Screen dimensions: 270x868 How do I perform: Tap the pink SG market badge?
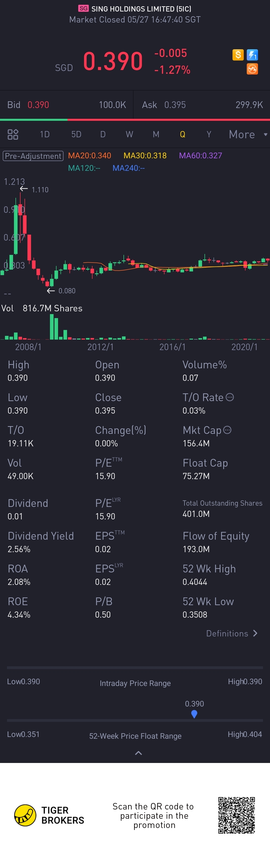[83, 9]
